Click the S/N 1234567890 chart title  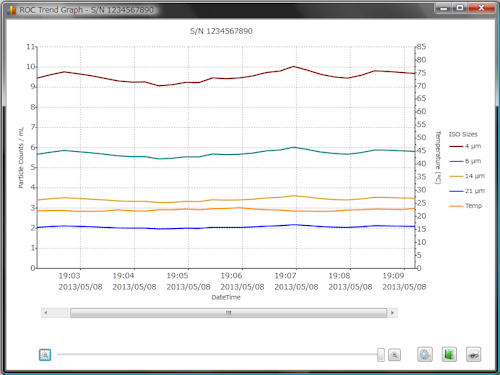coord(221,31)
